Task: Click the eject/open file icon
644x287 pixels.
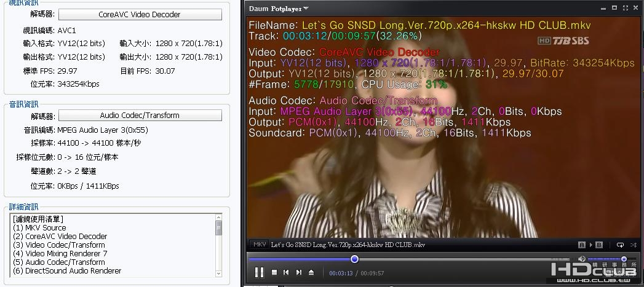Action: pos(311,272)
